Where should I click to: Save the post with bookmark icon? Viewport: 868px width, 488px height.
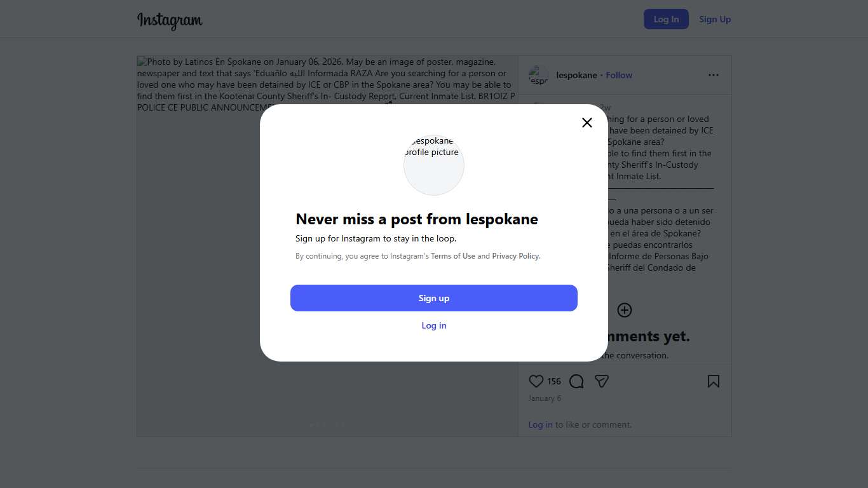tap(714, 381)
